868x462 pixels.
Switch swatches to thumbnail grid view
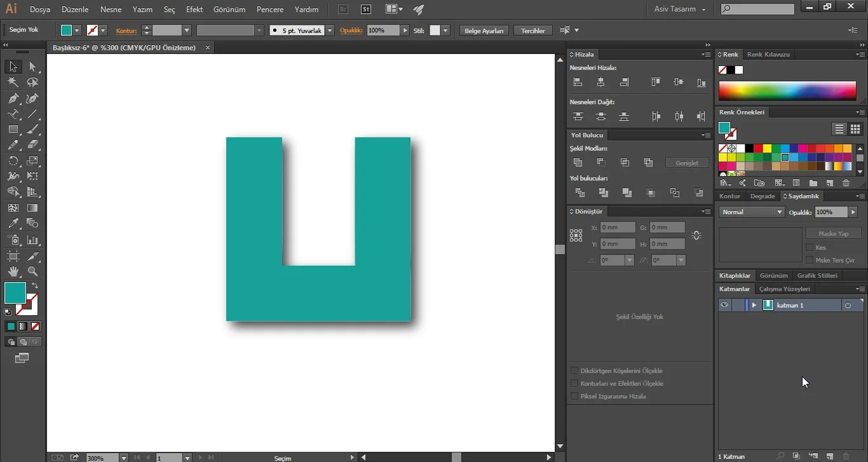[x=855, y=129]
